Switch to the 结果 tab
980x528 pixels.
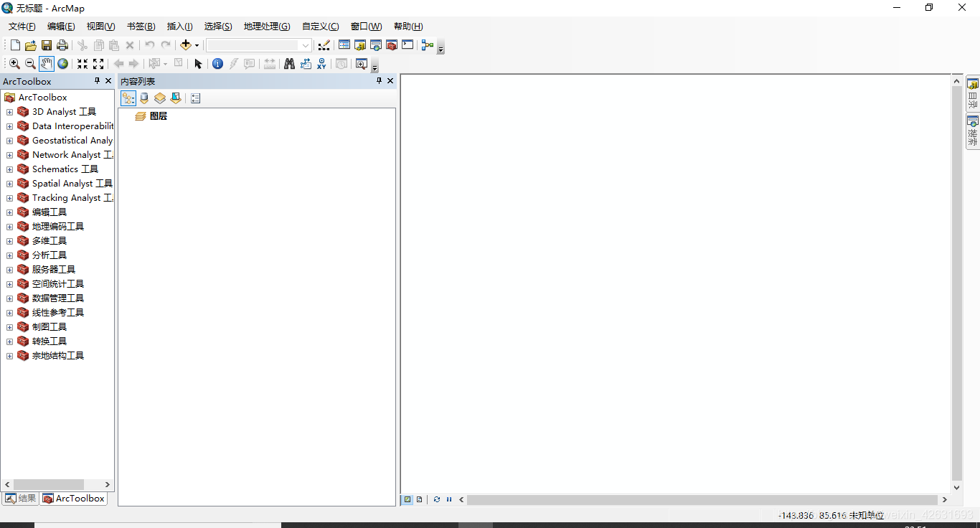click(x=21, y=499)
